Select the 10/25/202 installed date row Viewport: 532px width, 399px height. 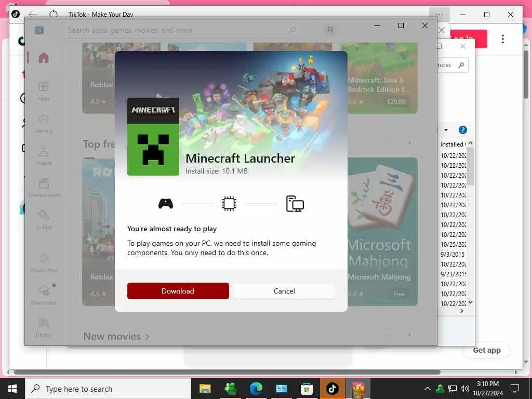click(453, 244)
